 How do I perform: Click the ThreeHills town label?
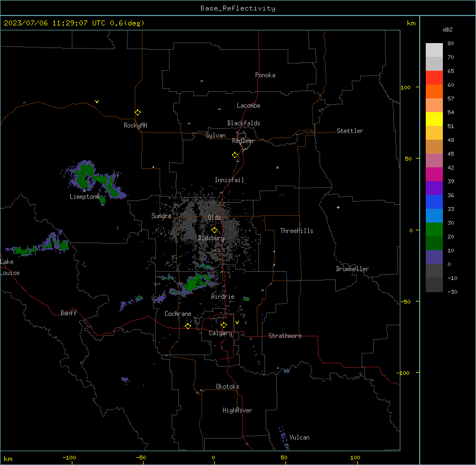click(x=297, y=231)
